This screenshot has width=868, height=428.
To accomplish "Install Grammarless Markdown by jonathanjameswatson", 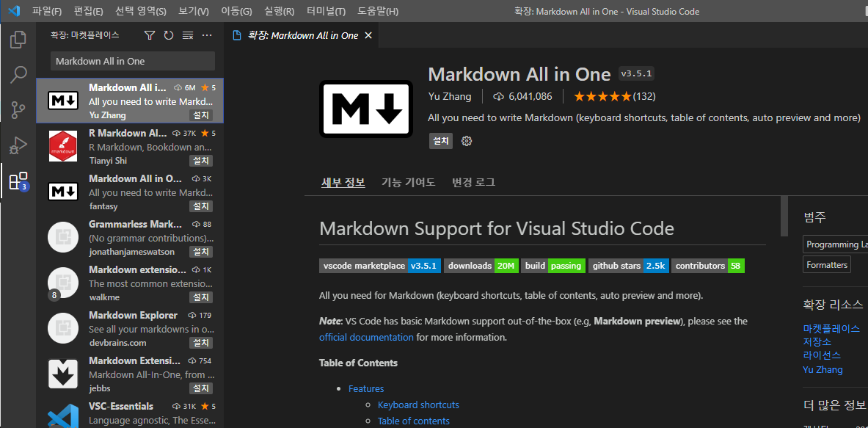I will 200,251.
